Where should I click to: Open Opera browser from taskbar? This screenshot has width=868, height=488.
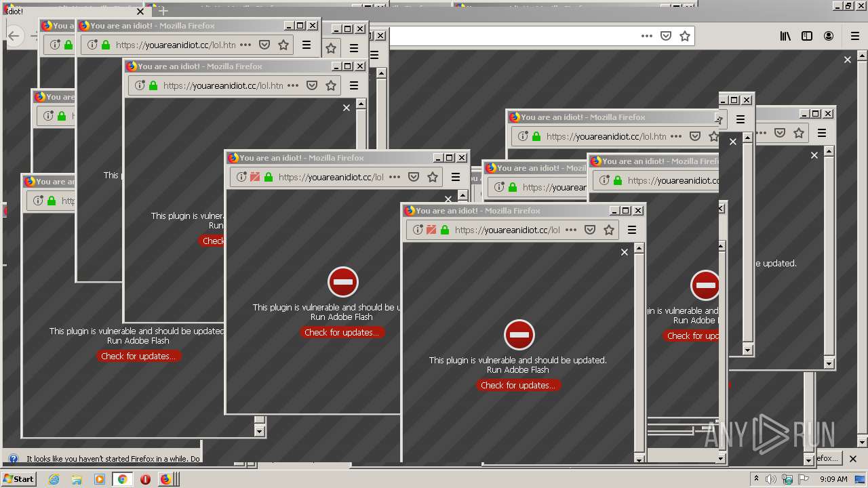(x=145, y=479)
